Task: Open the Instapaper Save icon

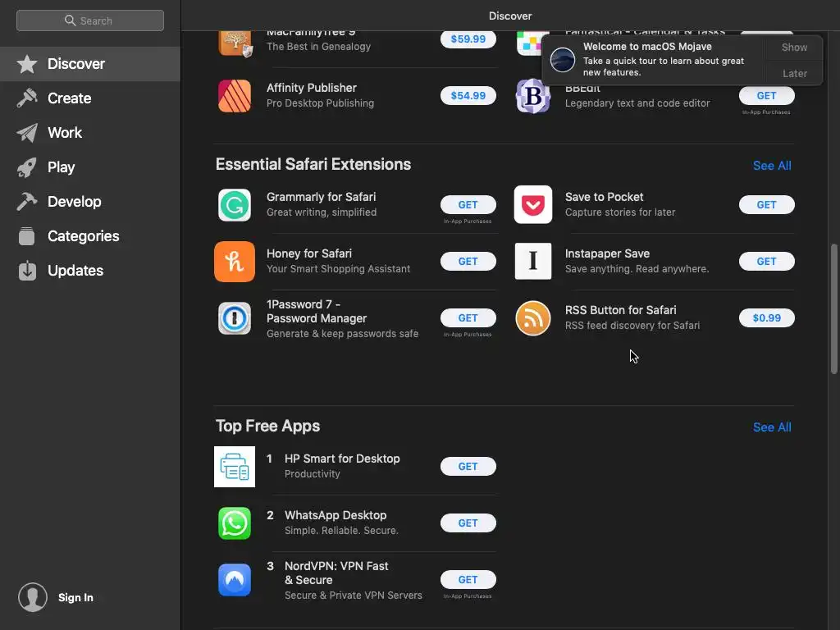Action: 532,262
